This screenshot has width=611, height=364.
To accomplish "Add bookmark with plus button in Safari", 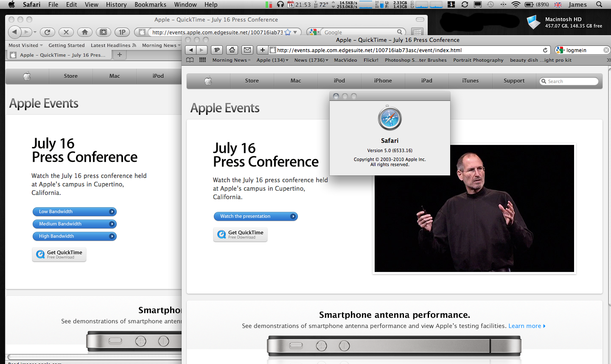I will pyautogui.click(x=263, y=50).
